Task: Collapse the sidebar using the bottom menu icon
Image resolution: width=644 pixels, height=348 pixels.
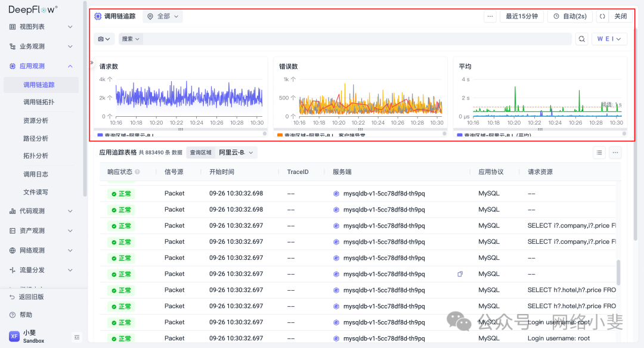Action: (76, 337)
